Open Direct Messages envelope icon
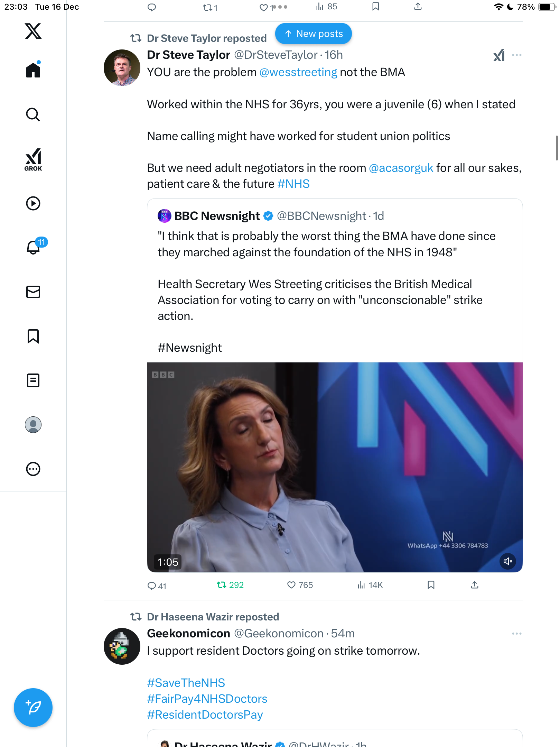 click(33, 292)
